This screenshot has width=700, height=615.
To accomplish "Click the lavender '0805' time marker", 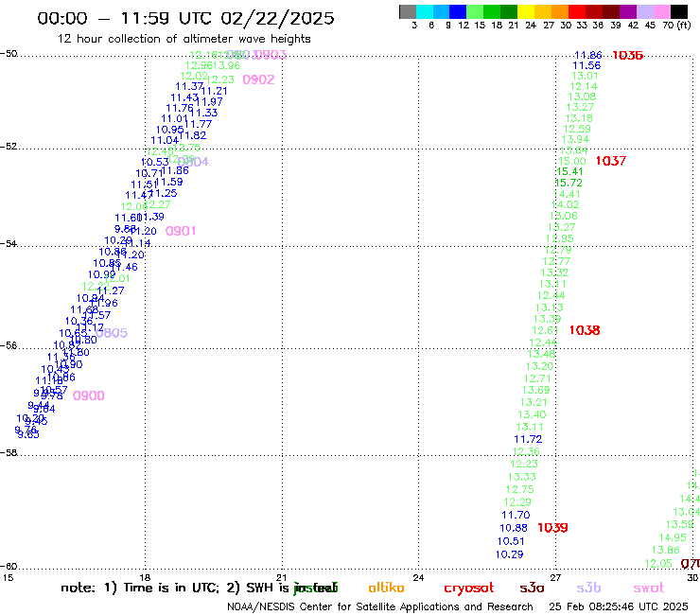I will pyautogui.click(x=112, y=333).
